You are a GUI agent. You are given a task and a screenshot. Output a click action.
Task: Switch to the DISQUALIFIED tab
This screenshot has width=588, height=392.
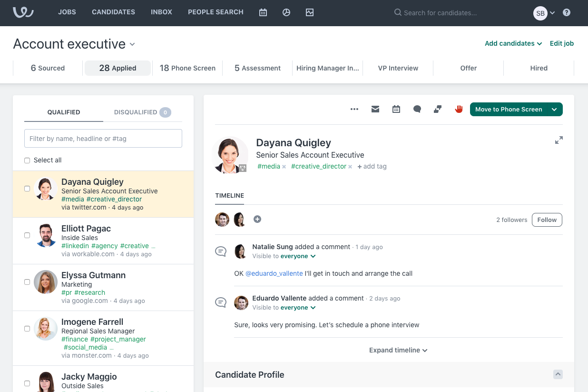tap(135, 112)
